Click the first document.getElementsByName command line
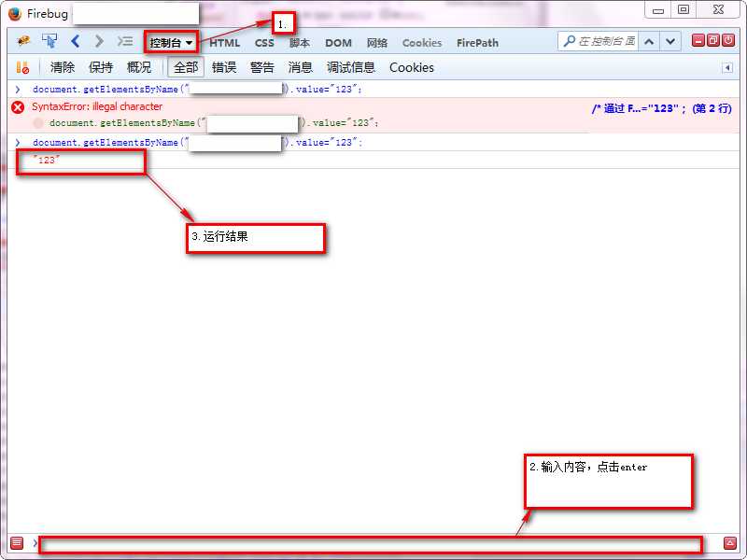 [x=197, y=89]
